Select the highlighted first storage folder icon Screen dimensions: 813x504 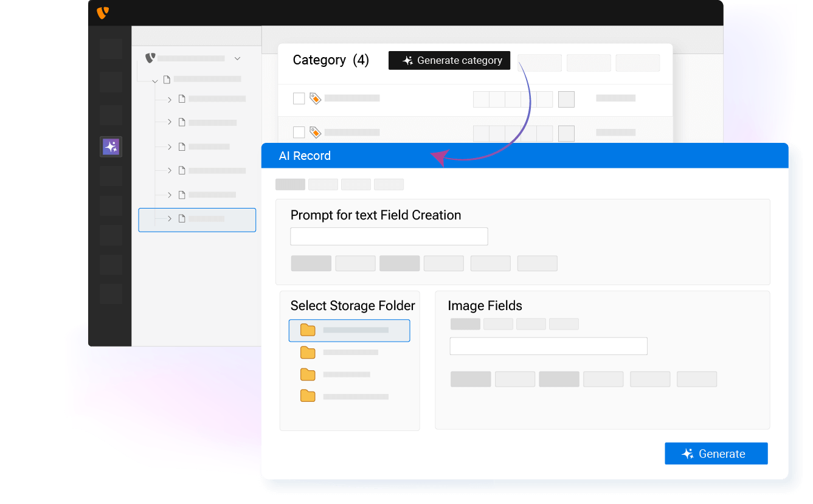tap(308, 330)
